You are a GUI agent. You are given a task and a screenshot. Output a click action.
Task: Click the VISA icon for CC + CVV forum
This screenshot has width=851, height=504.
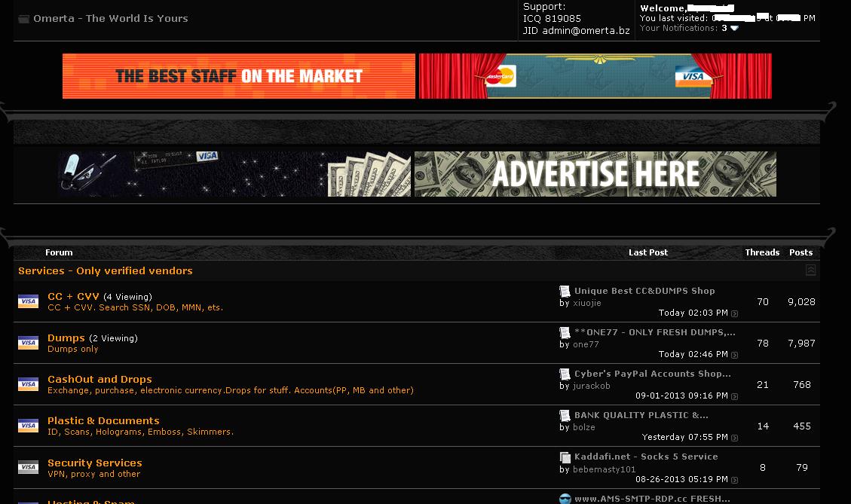28,301
